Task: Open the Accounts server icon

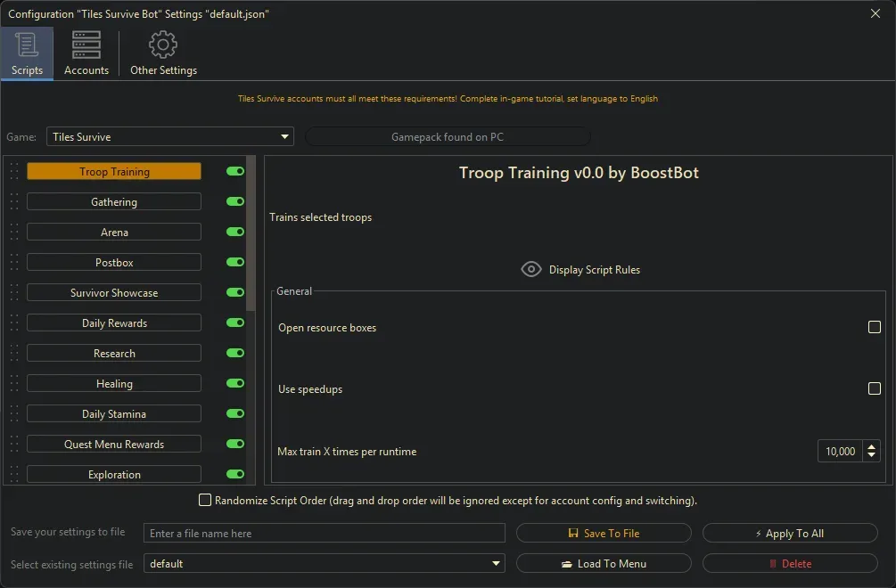Action: (86, 45)
